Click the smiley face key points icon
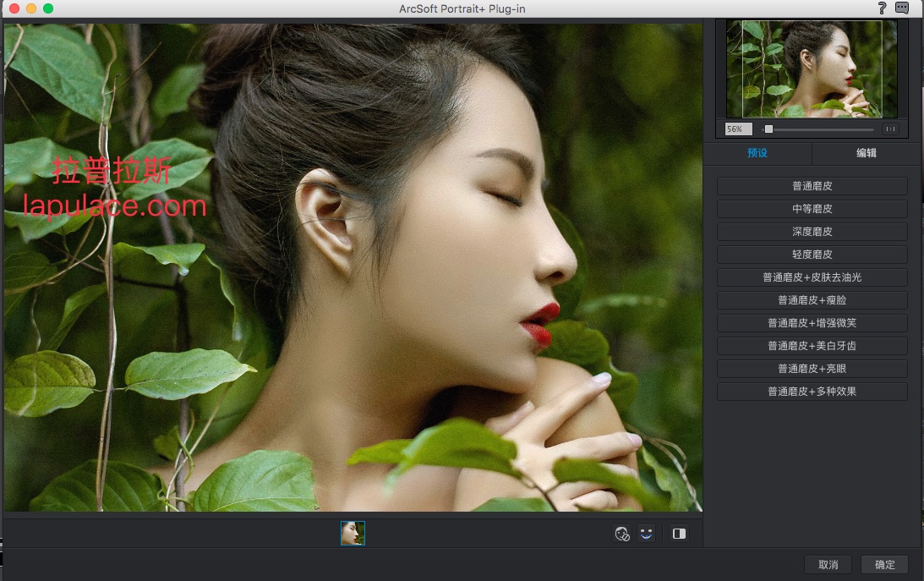 [647, 534]
